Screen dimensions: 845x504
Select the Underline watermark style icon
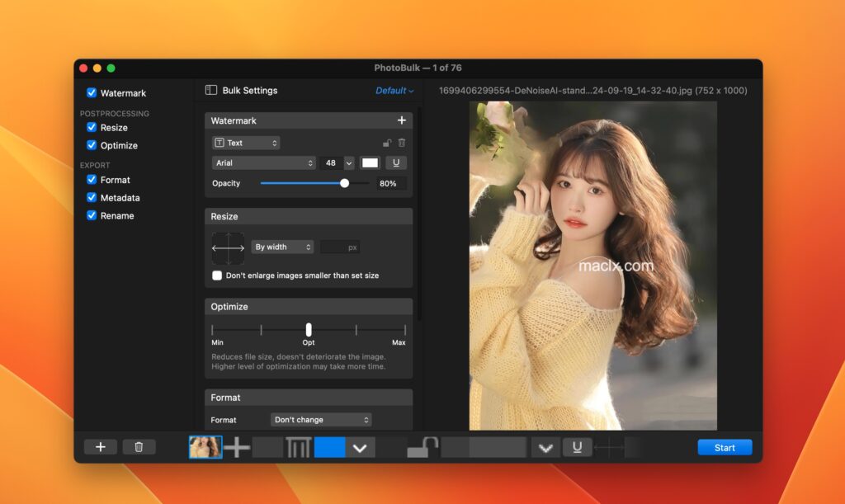pyautogui.click(x=397, y=163)
